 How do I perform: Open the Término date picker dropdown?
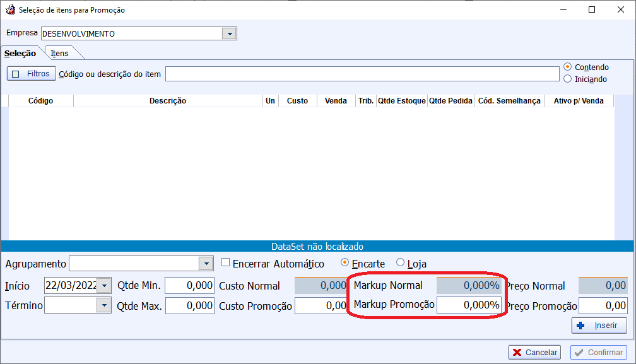[x=104, y=306]
